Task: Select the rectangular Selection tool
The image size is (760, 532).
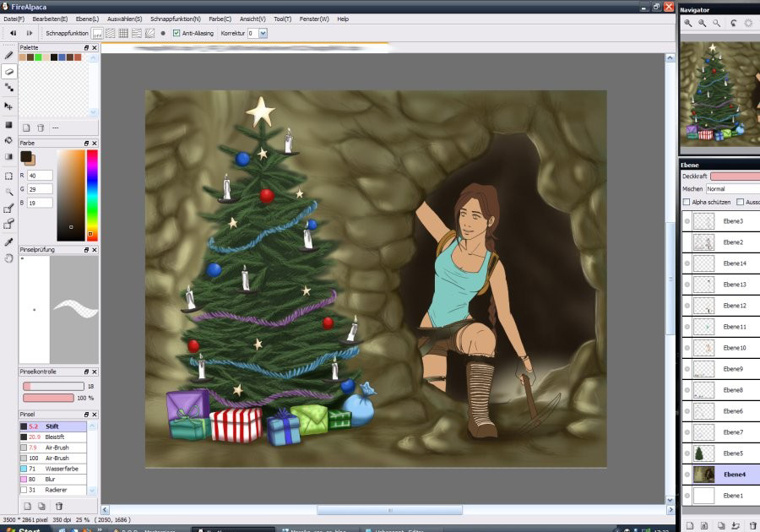Action: tap(8, 176)
